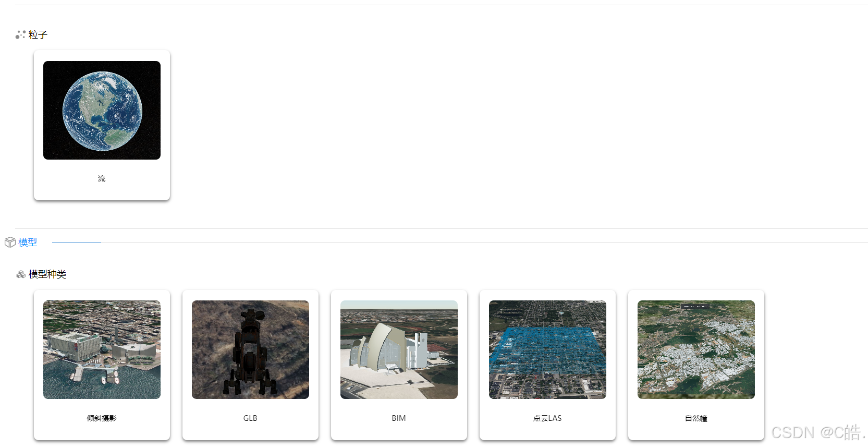Click the 模型种类 heading text
This screenshot has height=448, width=868.
(47, 274)
